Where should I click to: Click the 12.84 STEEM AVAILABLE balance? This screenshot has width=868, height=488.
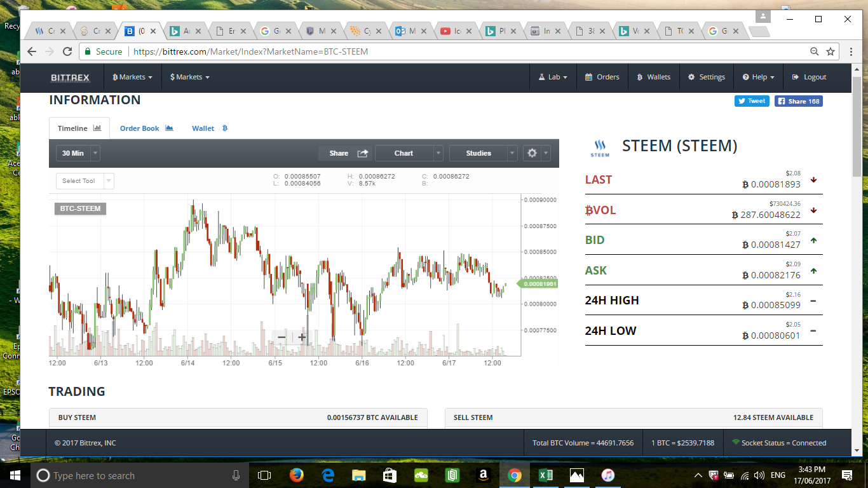(773, 417)
